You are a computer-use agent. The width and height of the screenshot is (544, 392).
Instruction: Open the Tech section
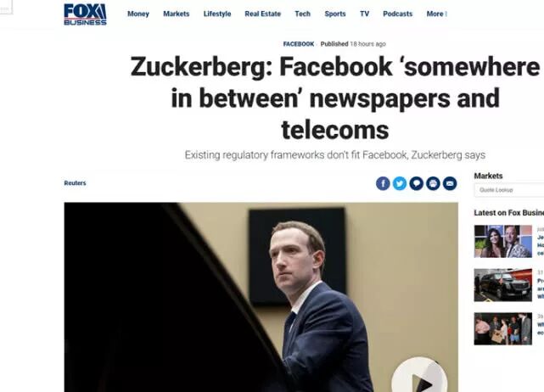click(302, 14)
